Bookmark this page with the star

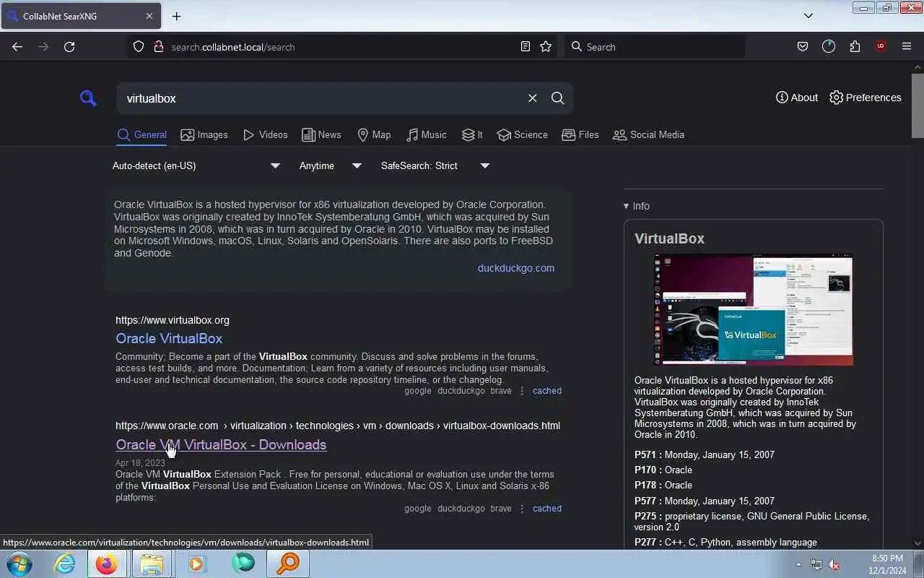coord(546,46)
